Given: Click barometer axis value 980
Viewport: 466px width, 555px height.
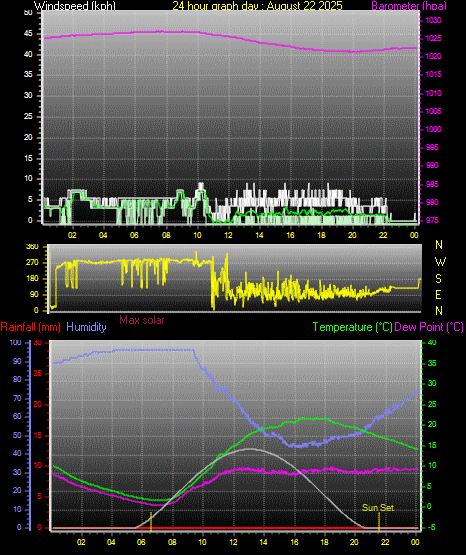Looking at the screenshot, I should tap(432, 202).
